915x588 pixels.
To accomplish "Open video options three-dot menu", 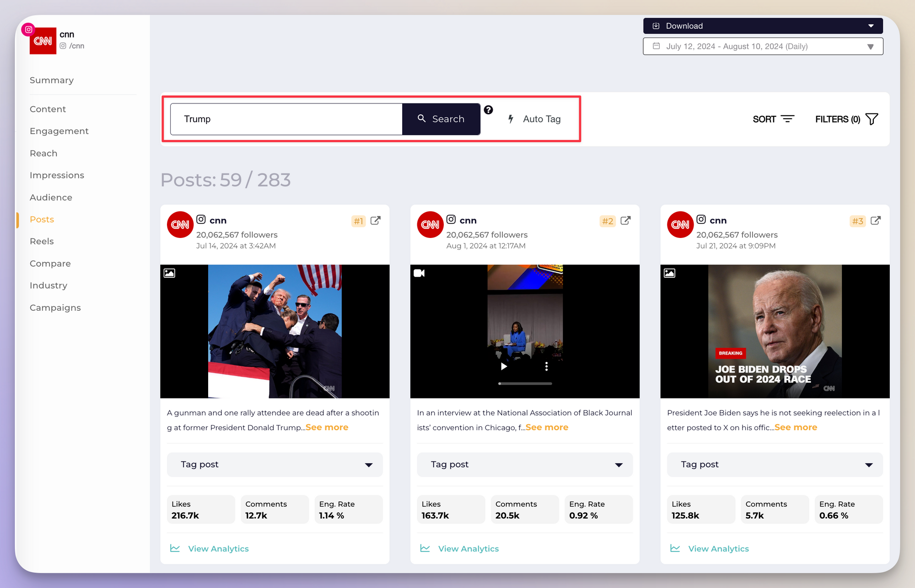I will 546,367.
